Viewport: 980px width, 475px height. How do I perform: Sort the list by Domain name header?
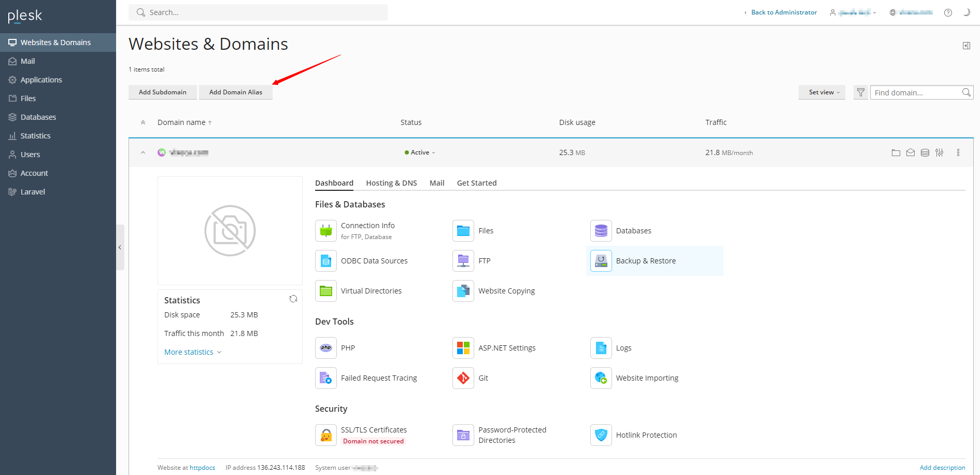pyautogui.click(x=181, y=122)
